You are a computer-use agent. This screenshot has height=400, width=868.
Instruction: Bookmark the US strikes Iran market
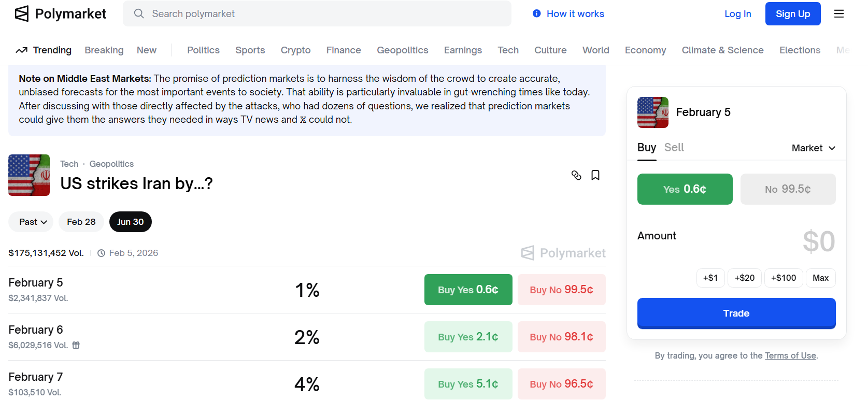pos(595,175)
